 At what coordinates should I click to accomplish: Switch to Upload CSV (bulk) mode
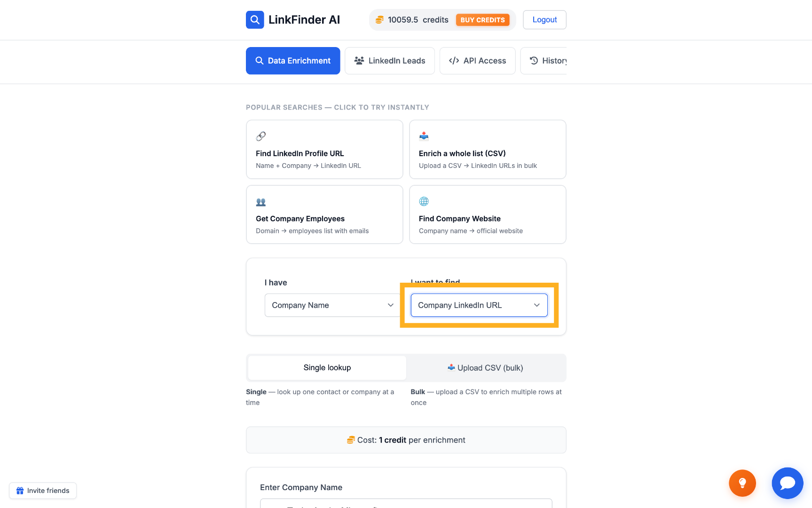tap(485, 368)
